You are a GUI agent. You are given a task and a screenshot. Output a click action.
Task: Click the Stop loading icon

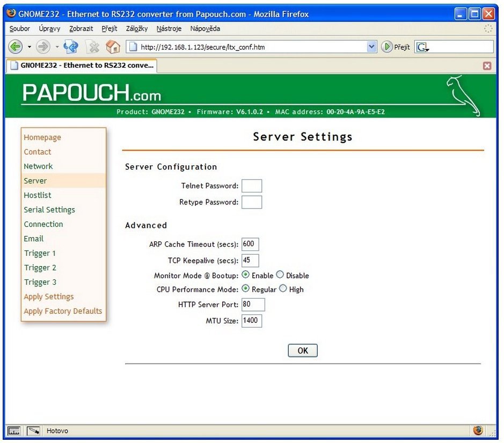coord(93,47)
